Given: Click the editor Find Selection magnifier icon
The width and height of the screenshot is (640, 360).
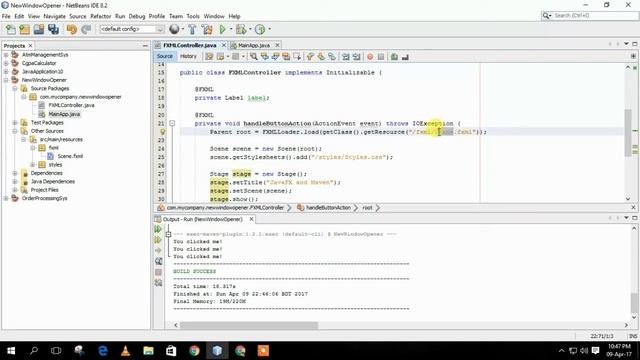Looking at the screenshot, I should pyautogui.click(x=254, y=57).
